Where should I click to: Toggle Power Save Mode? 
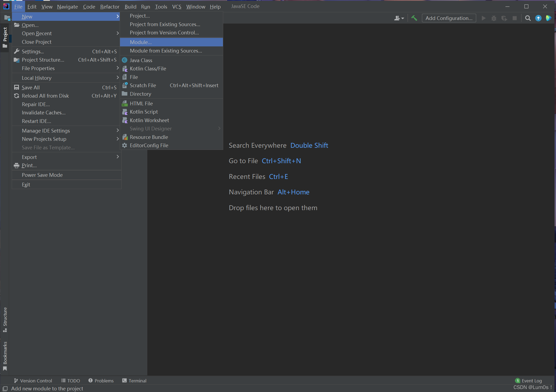[66, 175]
